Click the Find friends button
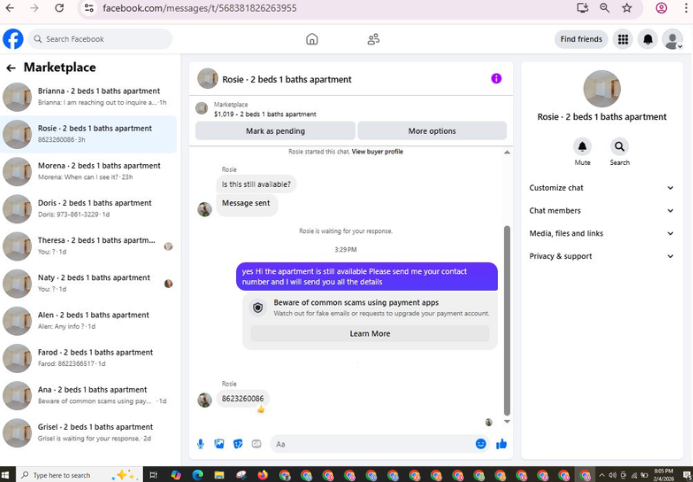Viewport: 693px width, 482px height. pos(581,39)
